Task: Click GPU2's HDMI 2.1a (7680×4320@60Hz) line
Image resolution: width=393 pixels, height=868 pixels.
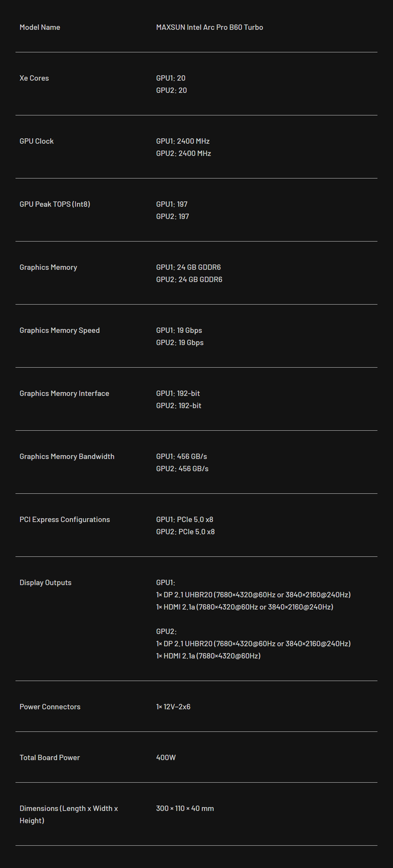Action: 208,656
